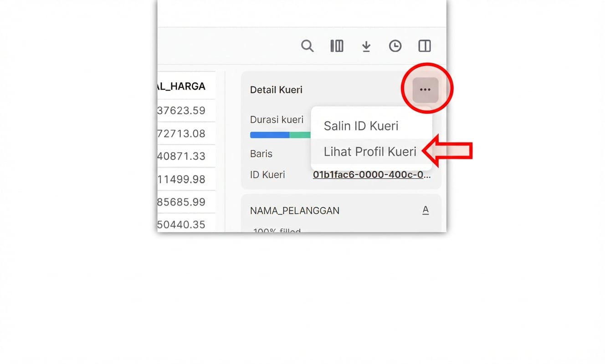Open the query ID link starting with 01b1fac6
Image resolution: width=605 pixels, height=364 pixels.
tap(371, 174)
